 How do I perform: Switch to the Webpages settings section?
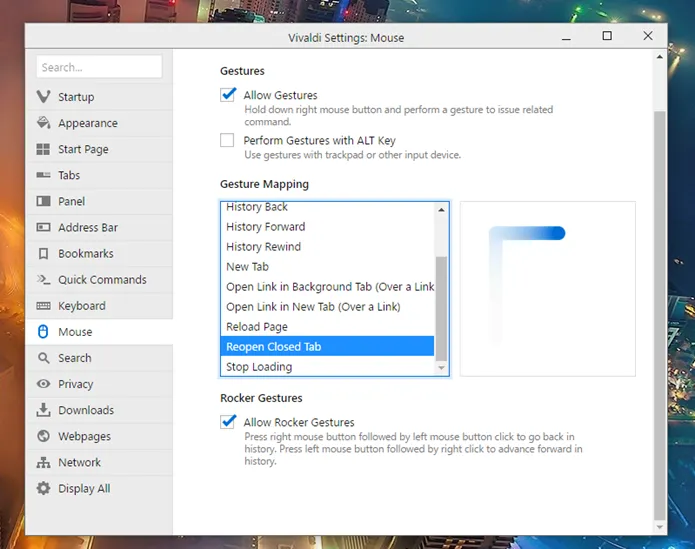pos(85,436)
